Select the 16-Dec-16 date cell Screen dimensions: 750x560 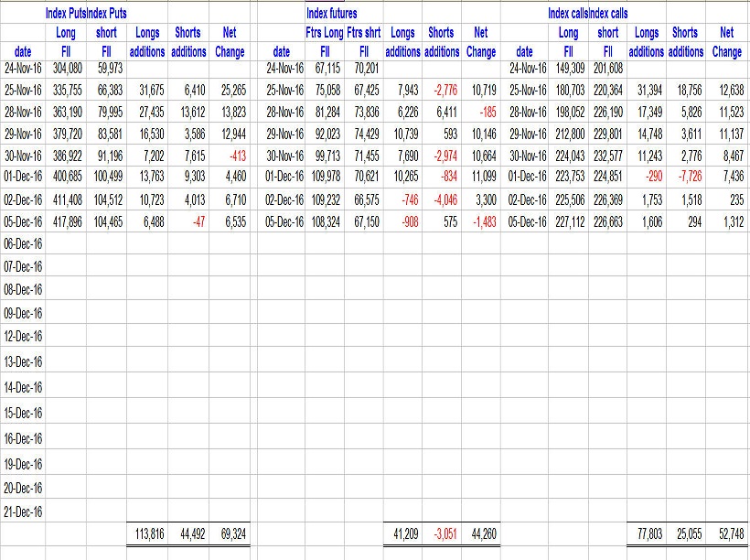tap(24, 439)
